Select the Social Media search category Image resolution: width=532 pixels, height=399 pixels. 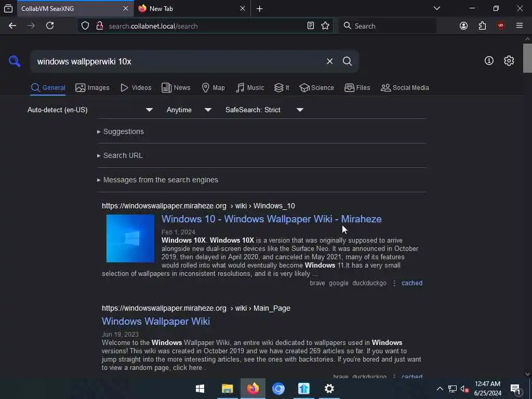405,87
